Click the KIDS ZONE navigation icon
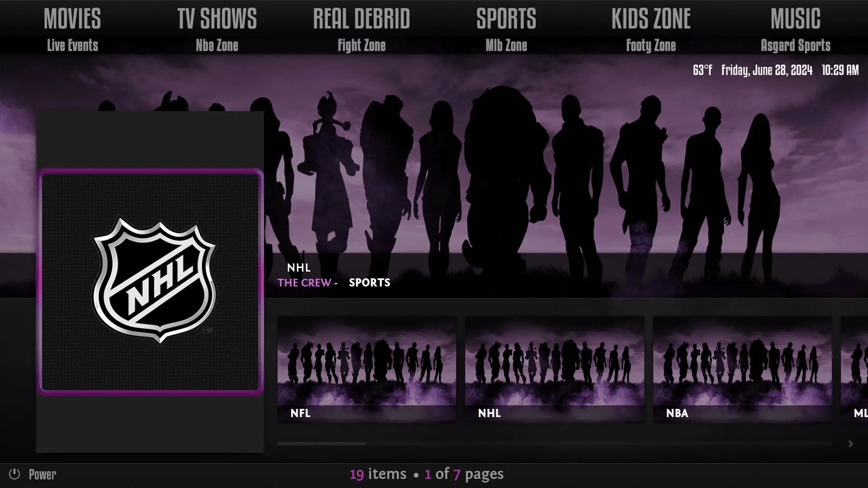 pos(651,19)
